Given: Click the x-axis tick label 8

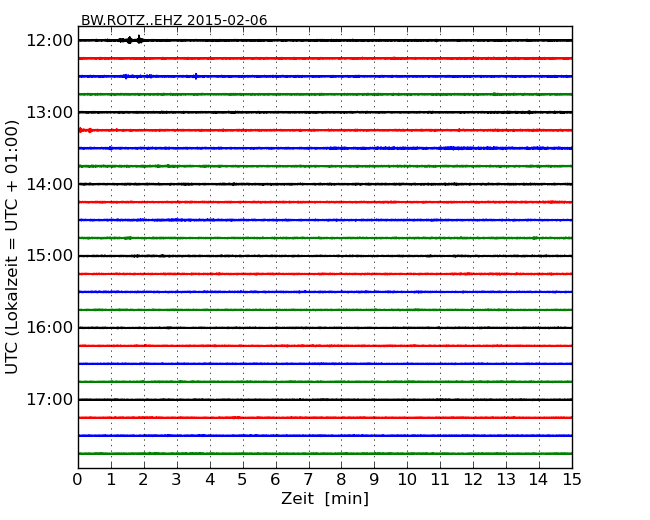Looking at the screenshot, I should [341, 480].
